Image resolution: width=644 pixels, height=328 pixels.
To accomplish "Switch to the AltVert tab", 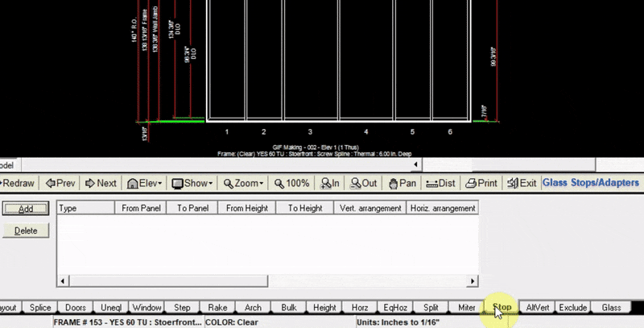I will (x=537, y=307).
